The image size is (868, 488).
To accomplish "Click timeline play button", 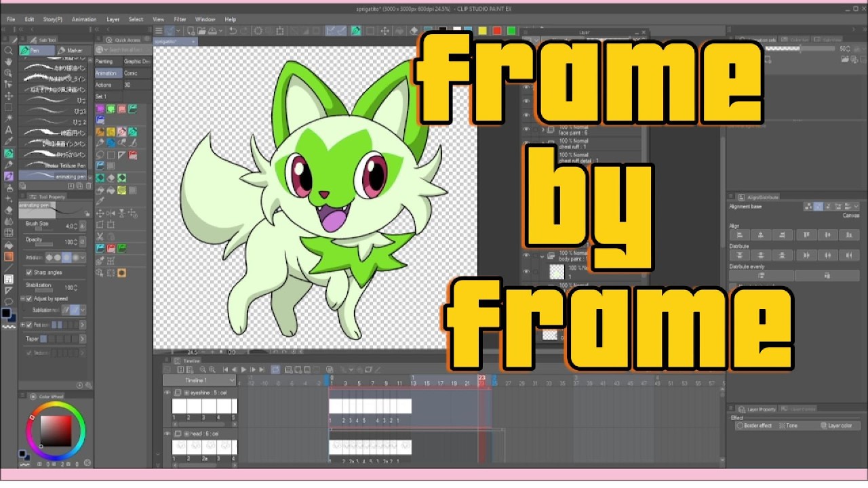I will (243, 369).
